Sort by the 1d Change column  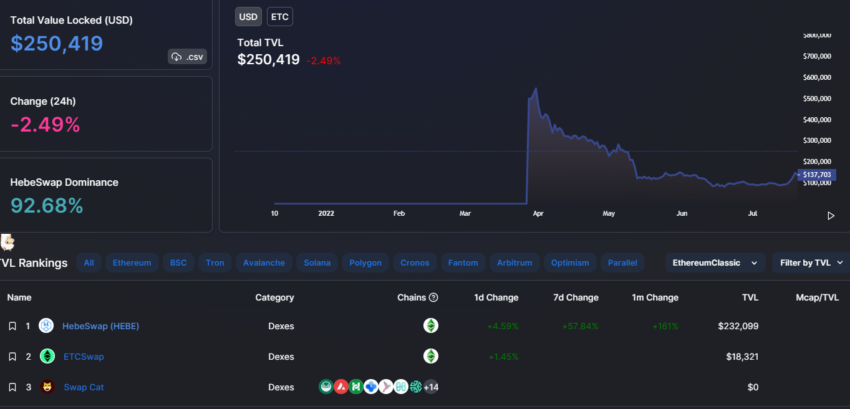click(x=496, y=297)
